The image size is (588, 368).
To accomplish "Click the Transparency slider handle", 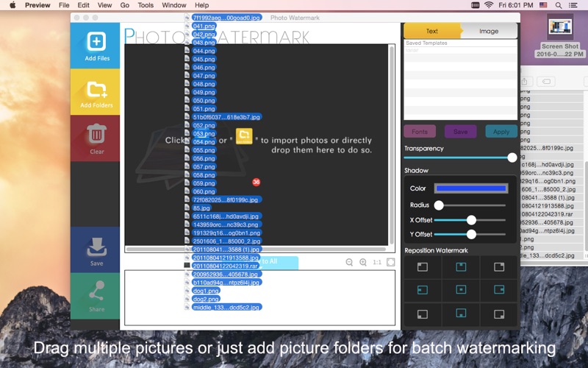I will coord(512,158).
